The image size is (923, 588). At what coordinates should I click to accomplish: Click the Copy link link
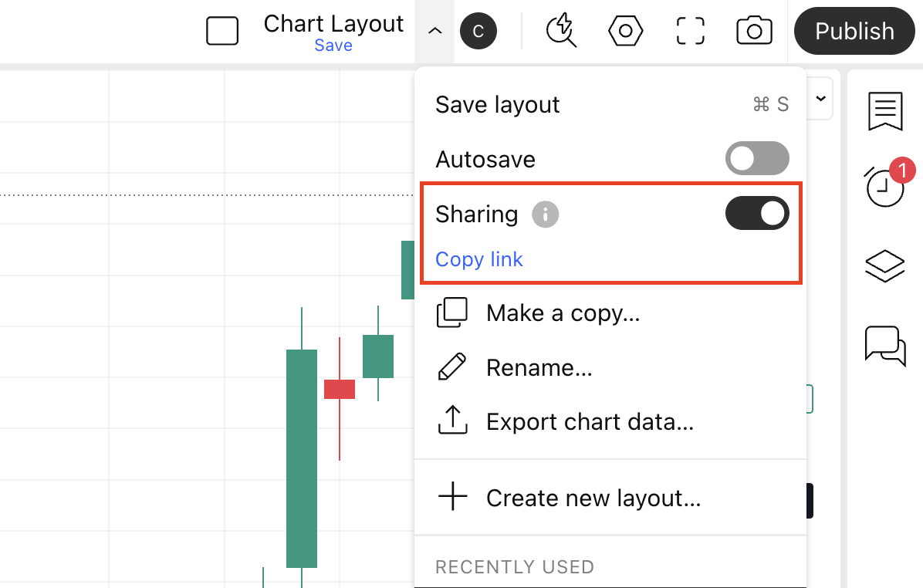tap(479, 259)
